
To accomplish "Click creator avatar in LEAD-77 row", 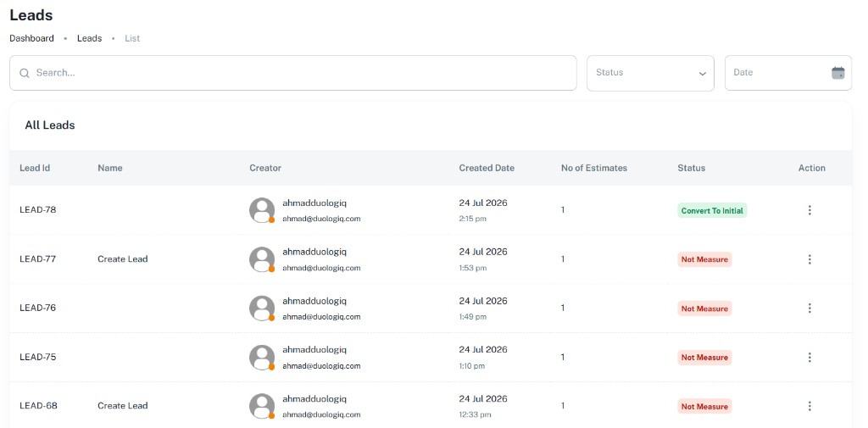I will 262,259.
